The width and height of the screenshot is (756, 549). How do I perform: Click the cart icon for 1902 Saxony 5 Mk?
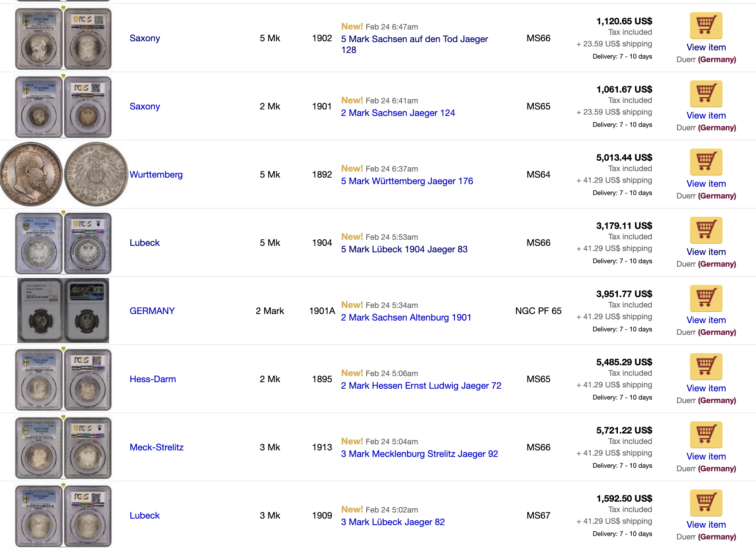click(x=706, y=26)
